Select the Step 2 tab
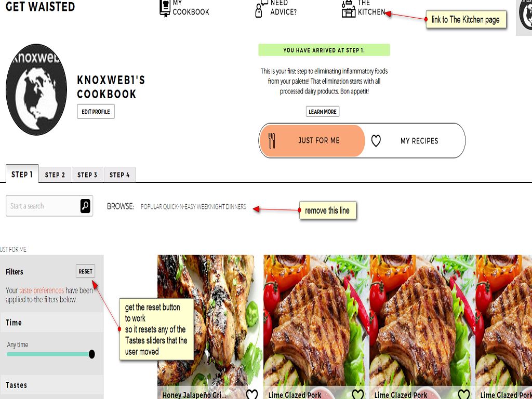 coord(55,175)
